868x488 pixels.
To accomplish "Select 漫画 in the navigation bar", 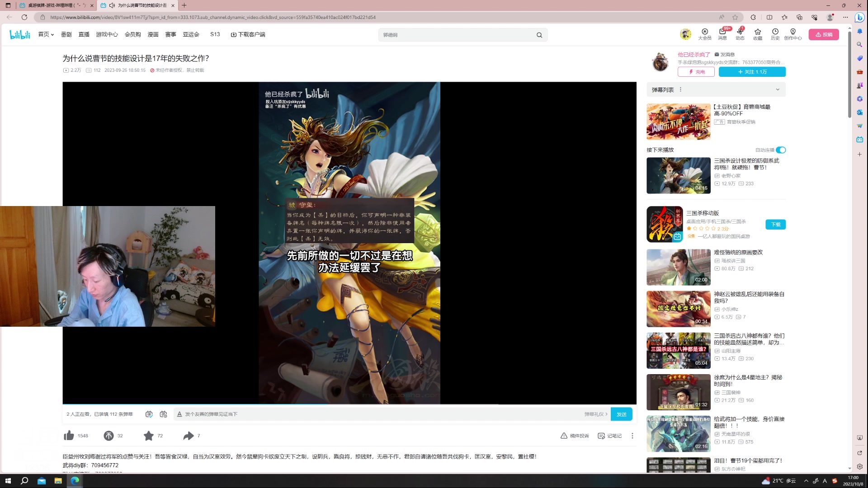I will [x=153, y=34].
